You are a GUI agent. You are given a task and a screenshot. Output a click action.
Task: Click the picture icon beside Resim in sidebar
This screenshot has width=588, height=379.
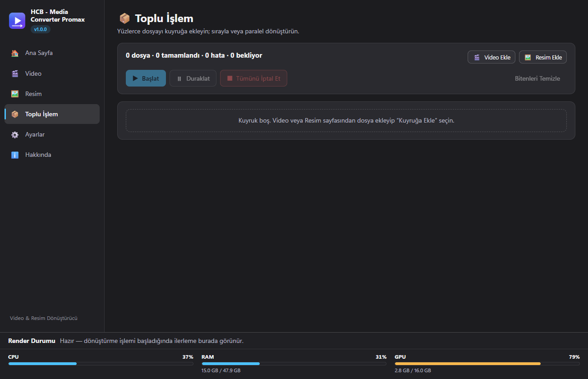[x=15, y=94]
